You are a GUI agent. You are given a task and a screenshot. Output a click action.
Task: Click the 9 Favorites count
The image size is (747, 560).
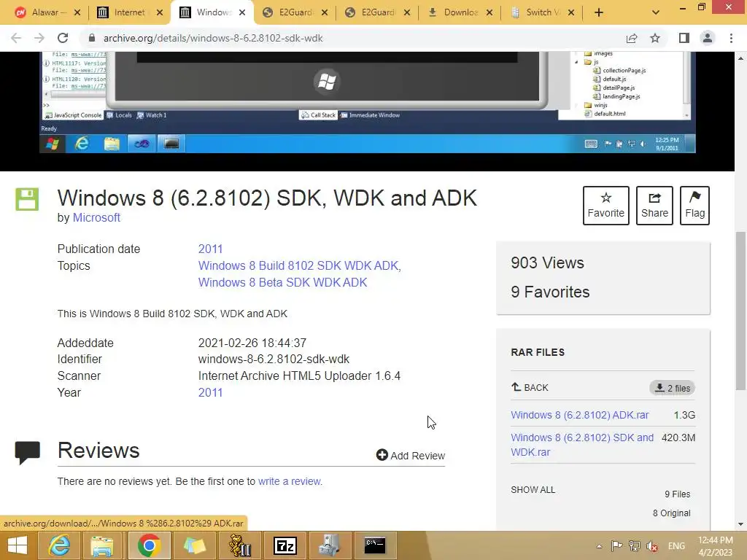tap(550, 292)
